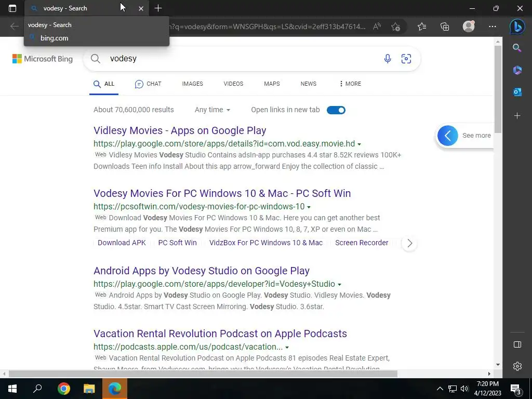This screenshot has height=399, width=532.
Task: Click the scroll down arrow of page
Action: coord(497,365)
